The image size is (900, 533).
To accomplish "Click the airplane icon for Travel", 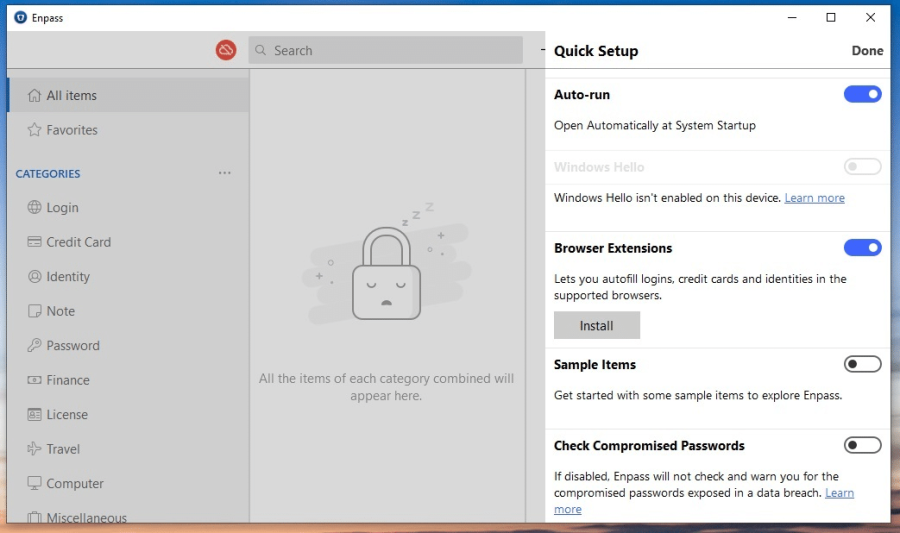I will (x=34, y=449).
